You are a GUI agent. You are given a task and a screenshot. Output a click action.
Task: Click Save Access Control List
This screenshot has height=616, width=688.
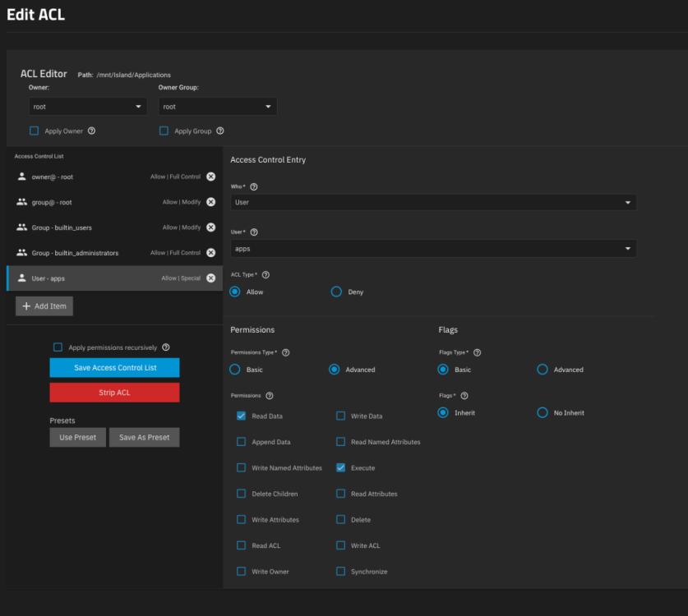[114, 367]
